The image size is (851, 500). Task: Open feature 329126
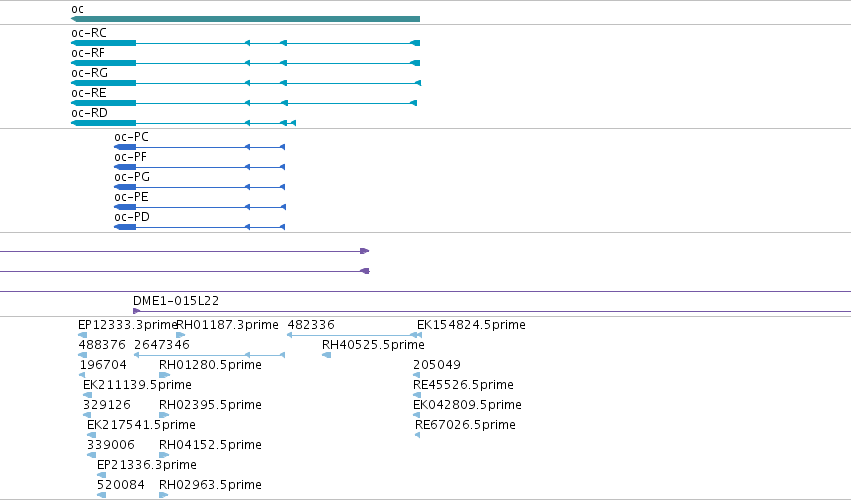pos(107,405)
